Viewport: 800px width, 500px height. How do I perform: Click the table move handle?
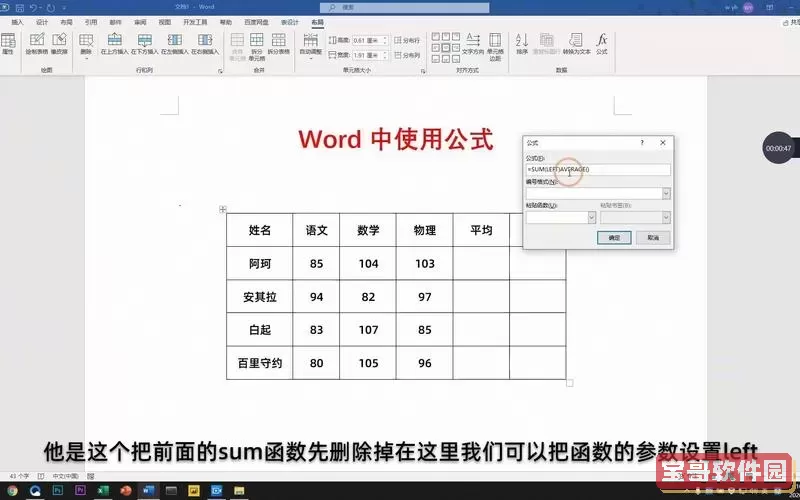point(222,209)
